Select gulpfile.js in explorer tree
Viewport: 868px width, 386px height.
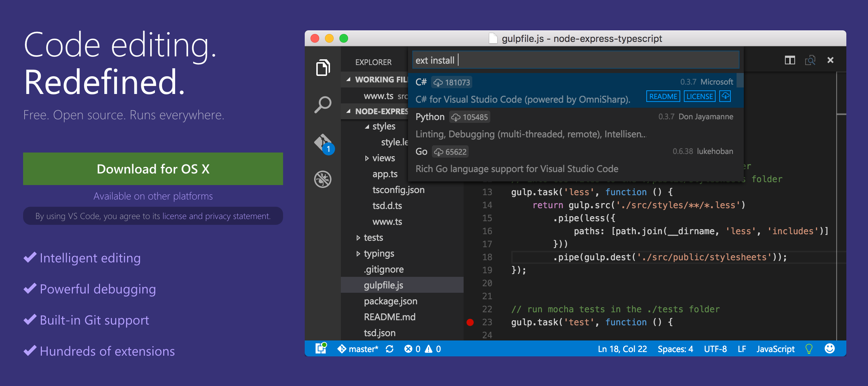pyautogui.click(x=402, y=285)
